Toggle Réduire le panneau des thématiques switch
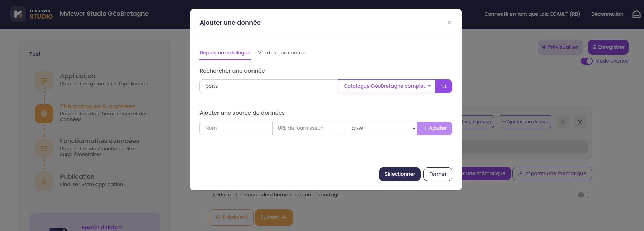644x231 pixels. pos(583,195)
